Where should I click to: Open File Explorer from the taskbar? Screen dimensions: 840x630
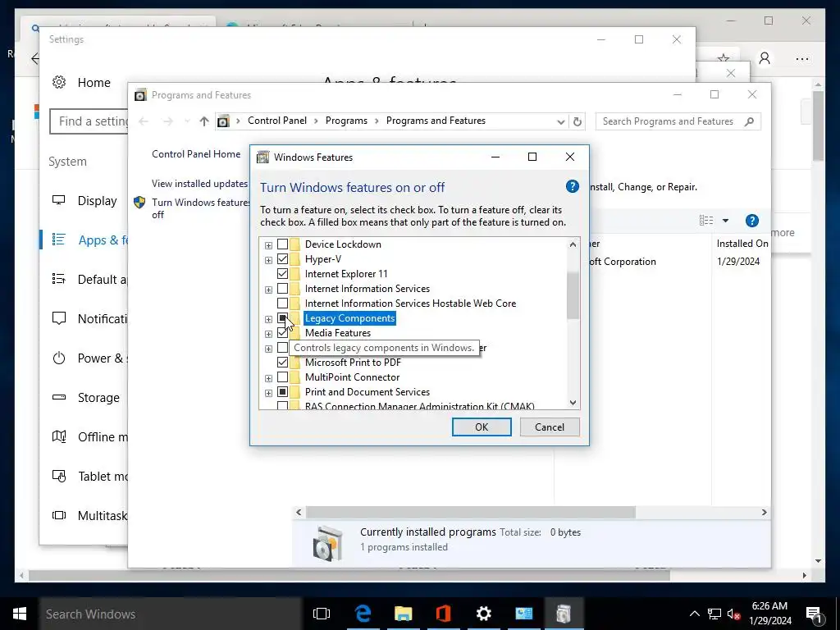coord(403,614)
